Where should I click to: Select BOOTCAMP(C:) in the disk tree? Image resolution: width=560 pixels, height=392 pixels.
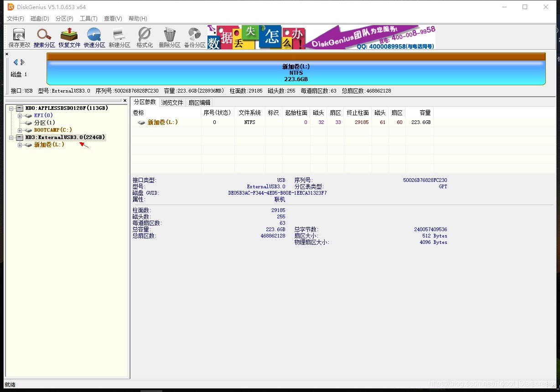(53, 130)
